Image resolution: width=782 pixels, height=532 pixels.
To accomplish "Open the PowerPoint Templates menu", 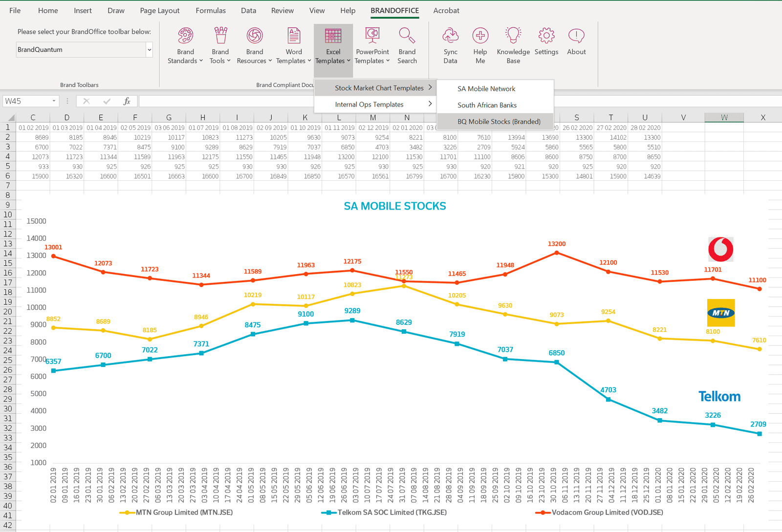I will 372,46.
